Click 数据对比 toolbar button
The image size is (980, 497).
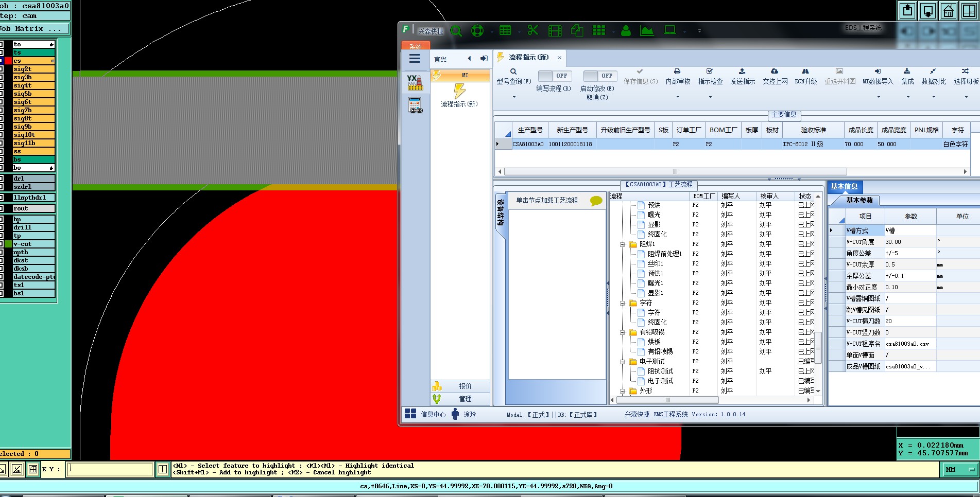(x=933, y=77)
